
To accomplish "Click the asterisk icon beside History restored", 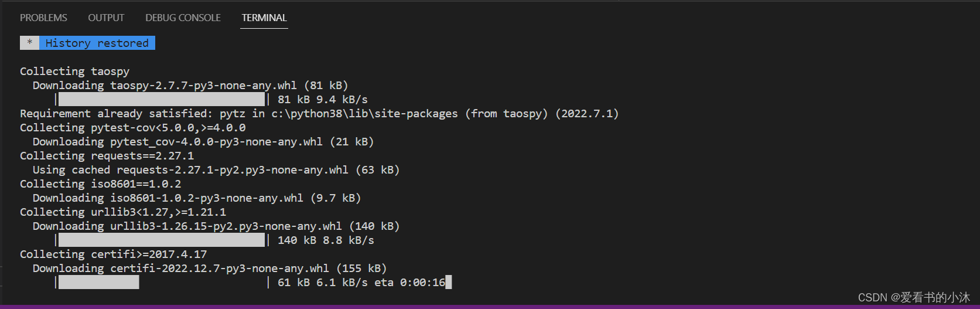I will 29,43.
